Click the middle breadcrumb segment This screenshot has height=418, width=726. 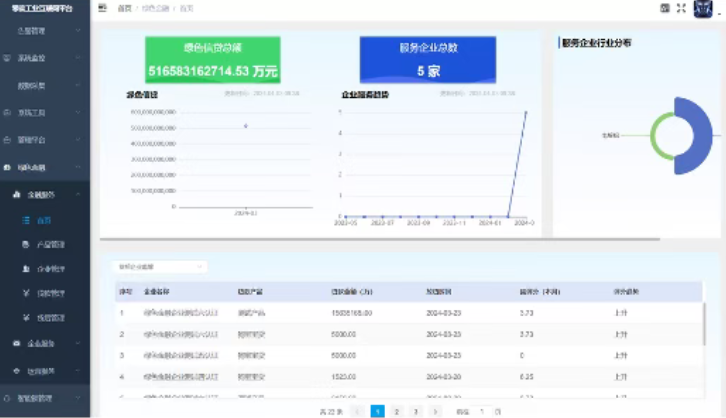[155, 8]
